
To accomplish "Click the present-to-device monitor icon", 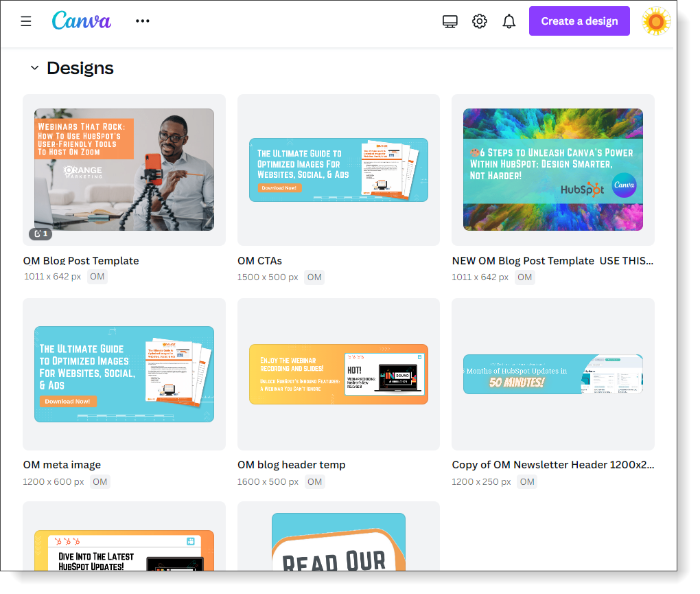I will coord(450,21).
